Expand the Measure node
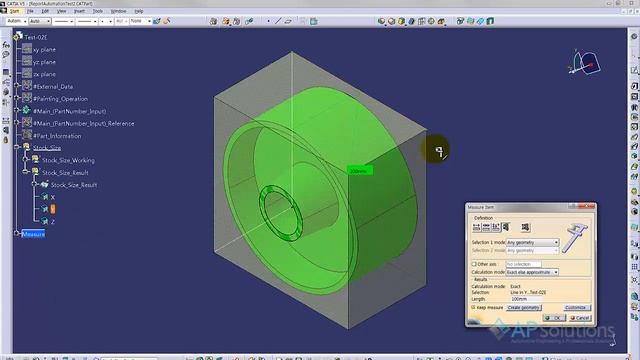 coord(17,233)
